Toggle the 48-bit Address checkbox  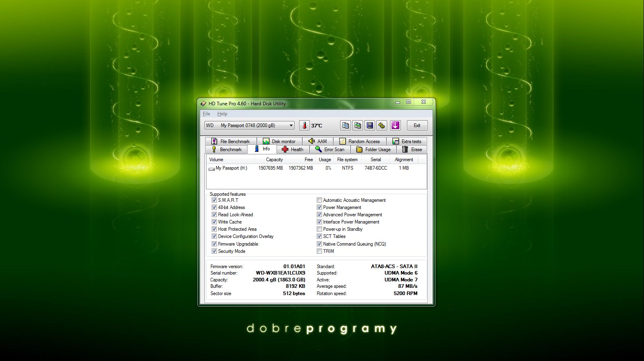tap(214, 207)
